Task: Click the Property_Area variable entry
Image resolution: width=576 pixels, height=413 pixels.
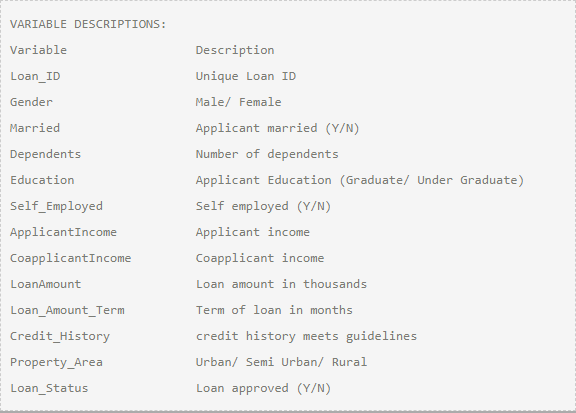Action: (56, 363)
